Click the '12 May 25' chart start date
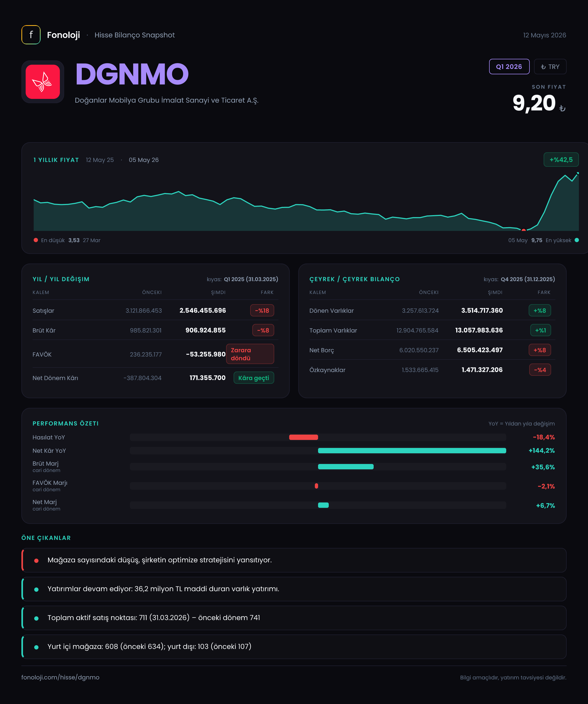 coord(100,160)
